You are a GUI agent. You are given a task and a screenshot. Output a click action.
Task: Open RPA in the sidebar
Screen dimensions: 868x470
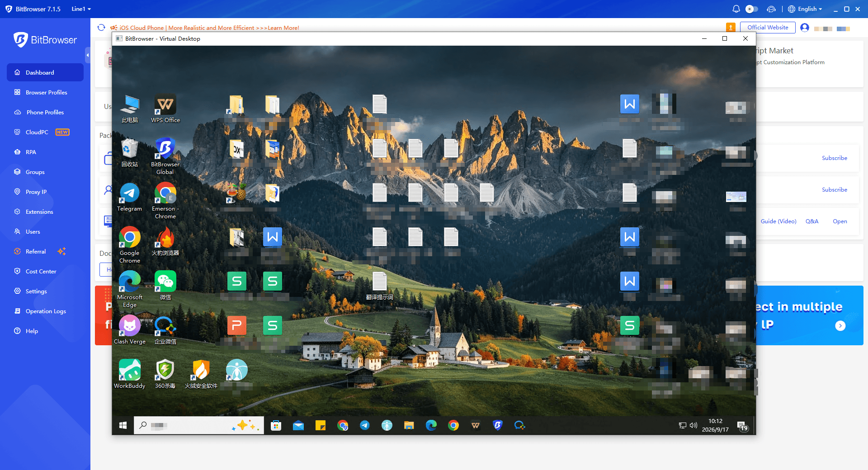click(x=45, y=152)
